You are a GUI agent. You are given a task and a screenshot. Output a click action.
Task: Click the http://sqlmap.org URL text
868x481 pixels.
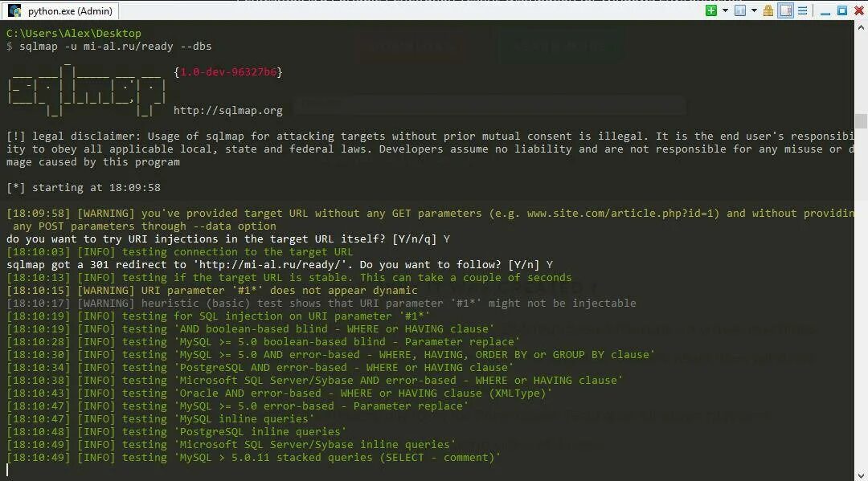pos(228,111)
